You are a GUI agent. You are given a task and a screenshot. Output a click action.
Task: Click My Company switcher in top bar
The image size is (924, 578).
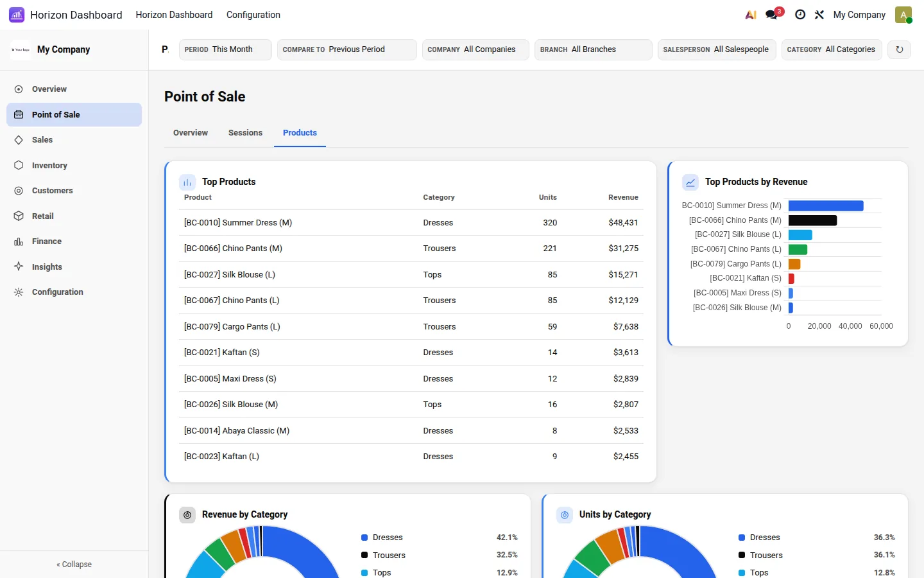[859, 15]
